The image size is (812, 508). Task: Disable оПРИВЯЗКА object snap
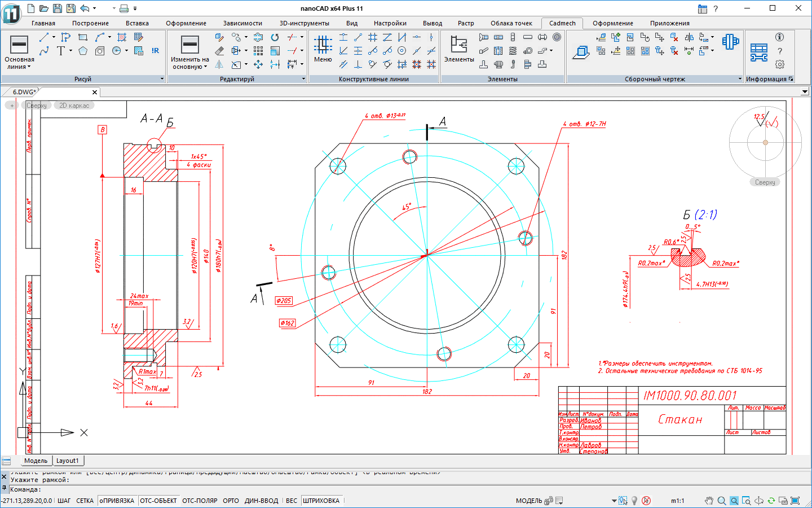[117, 501]
